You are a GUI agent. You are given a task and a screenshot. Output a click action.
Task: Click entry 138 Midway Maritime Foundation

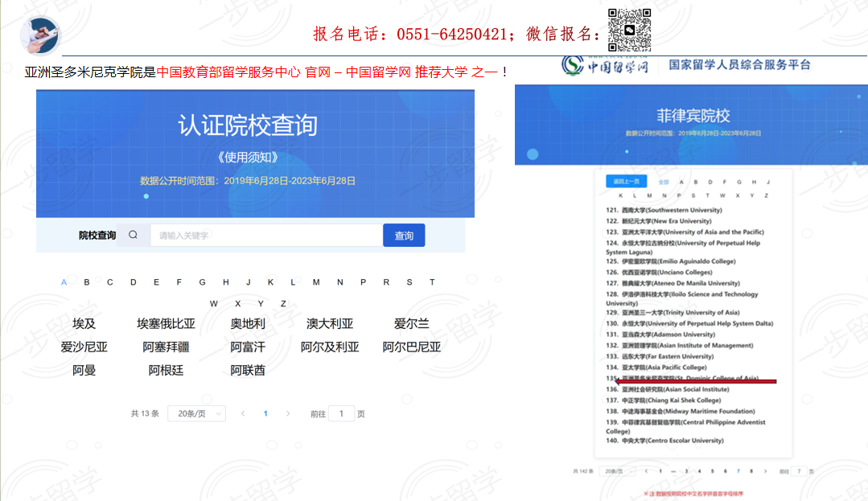pos(681,411)
